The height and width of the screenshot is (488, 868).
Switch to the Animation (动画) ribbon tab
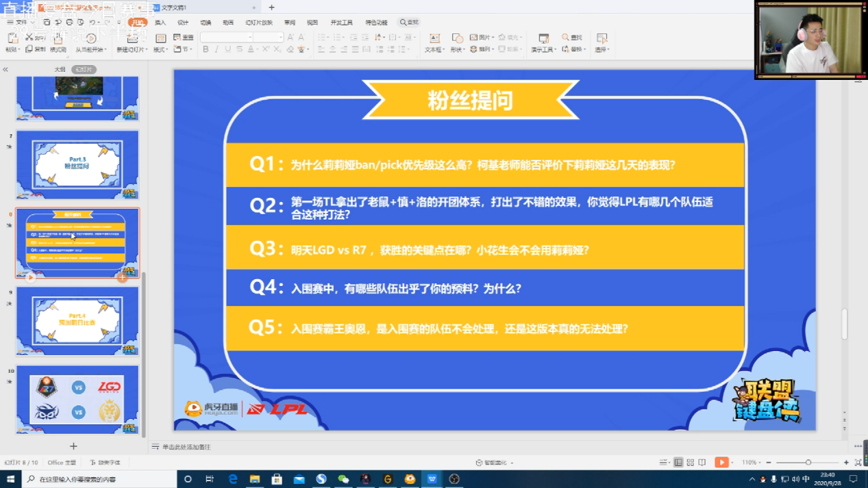[228, 23]
